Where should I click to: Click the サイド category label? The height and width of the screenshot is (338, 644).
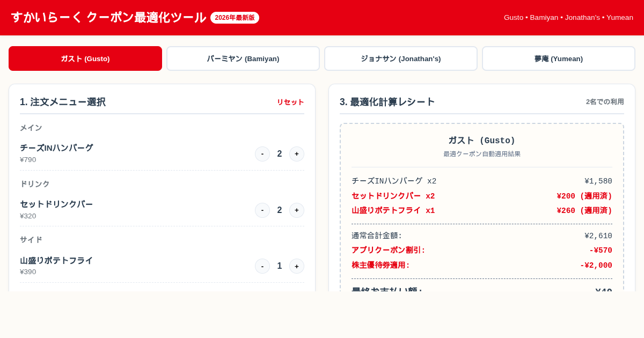(31, 240)
